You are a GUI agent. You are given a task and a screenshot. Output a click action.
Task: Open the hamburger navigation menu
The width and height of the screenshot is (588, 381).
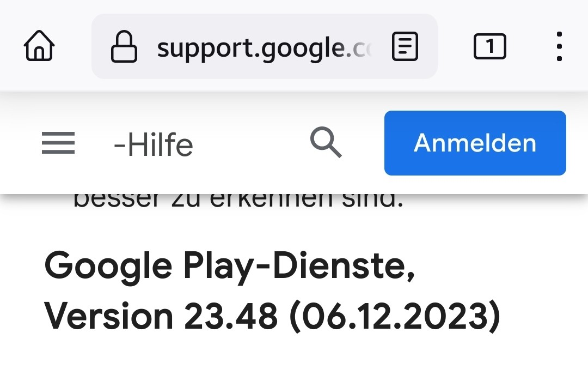tap(58, 143)
